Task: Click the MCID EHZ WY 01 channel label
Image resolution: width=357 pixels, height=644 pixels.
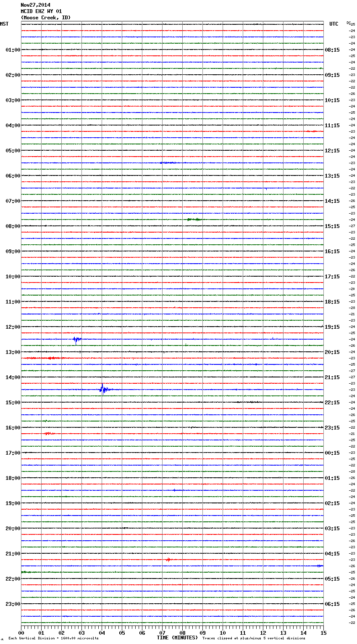Action: click(41, 11)
